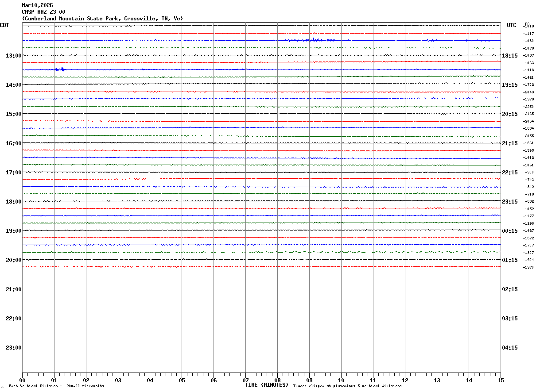Select the 18:00 CDT hour label
Screen dimensions: 536x392
point(13,202)
